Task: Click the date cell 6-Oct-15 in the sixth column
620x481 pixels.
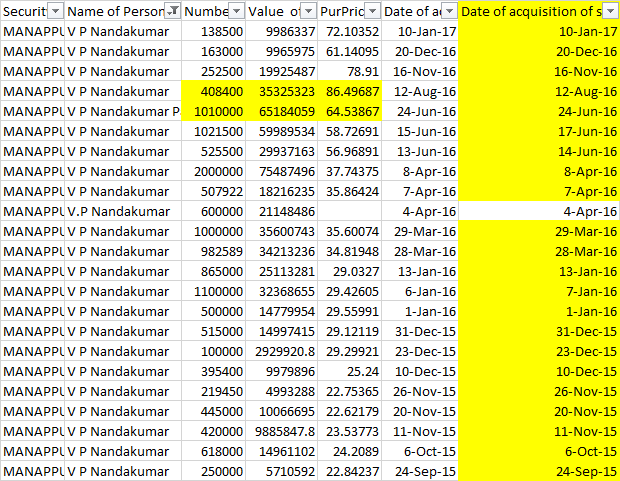Action: point(420,451)
